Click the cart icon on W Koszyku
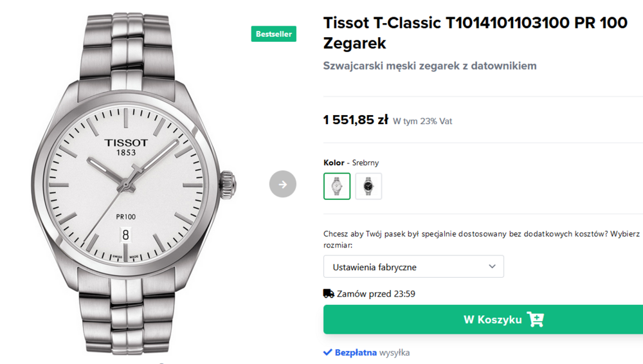The image size is (643, 364). point(535,320)
